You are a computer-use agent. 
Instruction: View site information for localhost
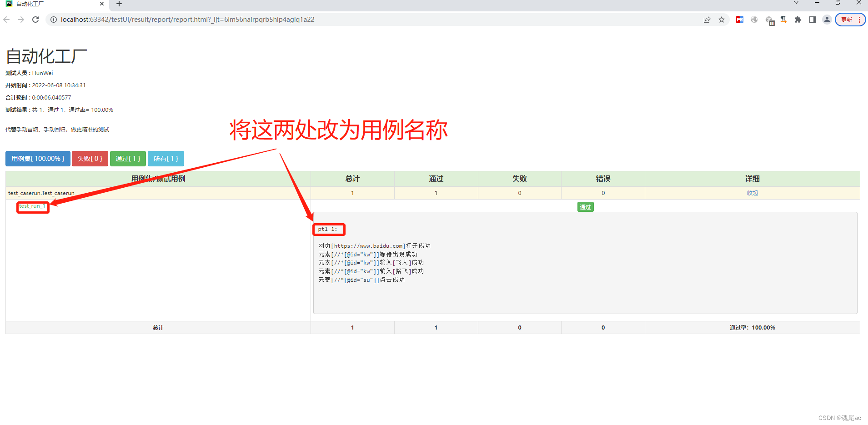54,20
